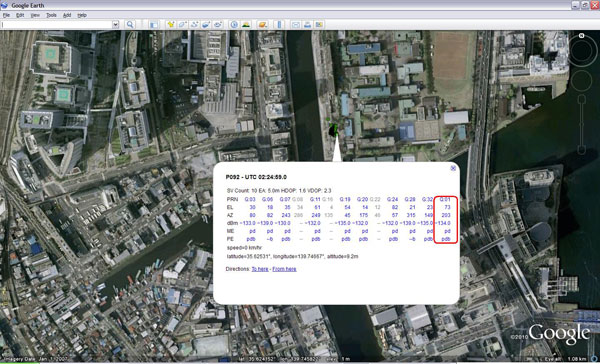
Task: Select the add path tool
Action: click(194, 24)
